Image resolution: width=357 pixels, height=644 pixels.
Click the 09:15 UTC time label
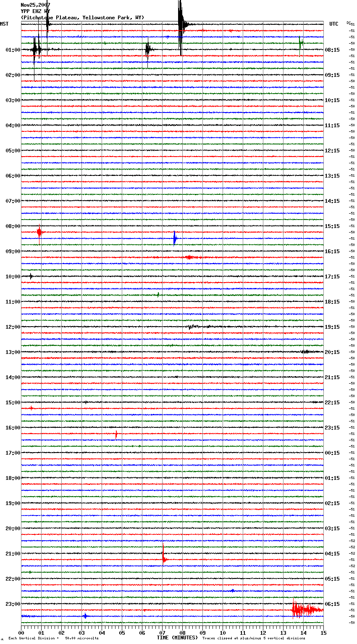click(332, 75)
